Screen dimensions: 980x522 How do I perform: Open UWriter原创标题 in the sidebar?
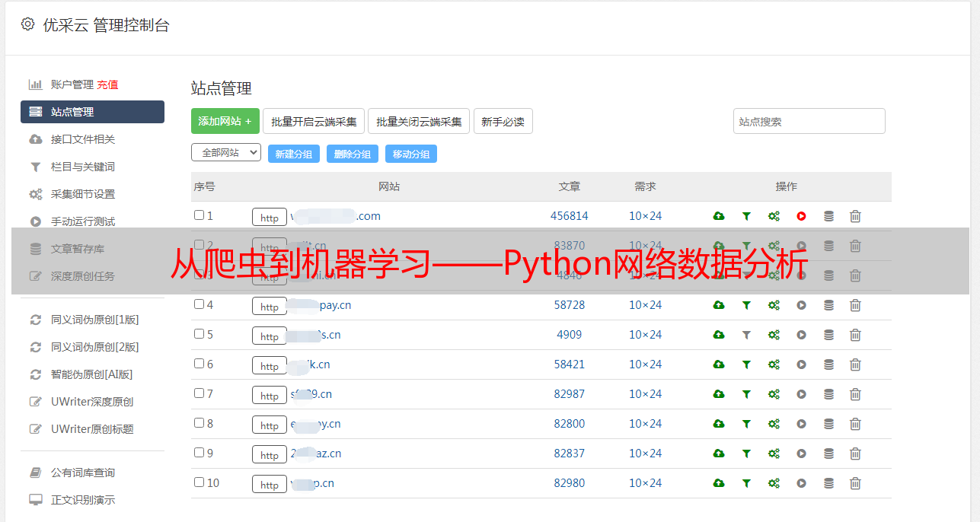pos(92,429)
